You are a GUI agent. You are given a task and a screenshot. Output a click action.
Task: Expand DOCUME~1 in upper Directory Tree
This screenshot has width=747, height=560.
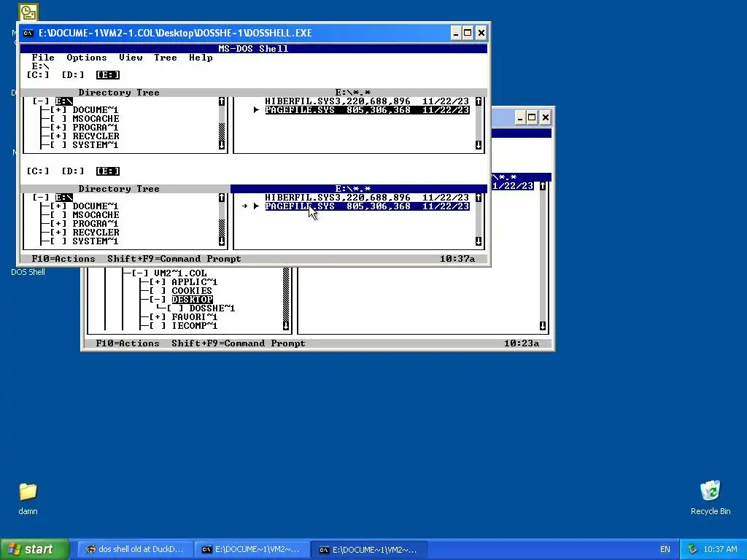point(58,110)
